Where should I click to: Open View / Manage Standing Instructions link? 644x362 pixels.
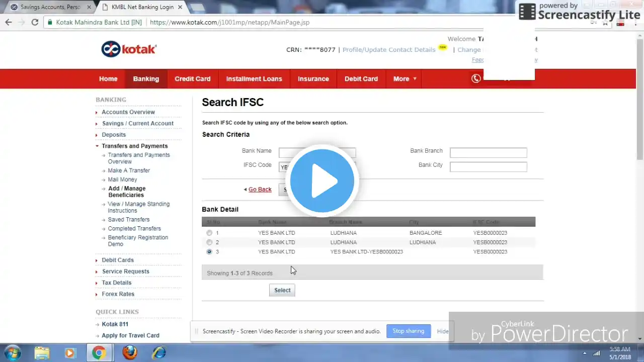coord(139,207)
